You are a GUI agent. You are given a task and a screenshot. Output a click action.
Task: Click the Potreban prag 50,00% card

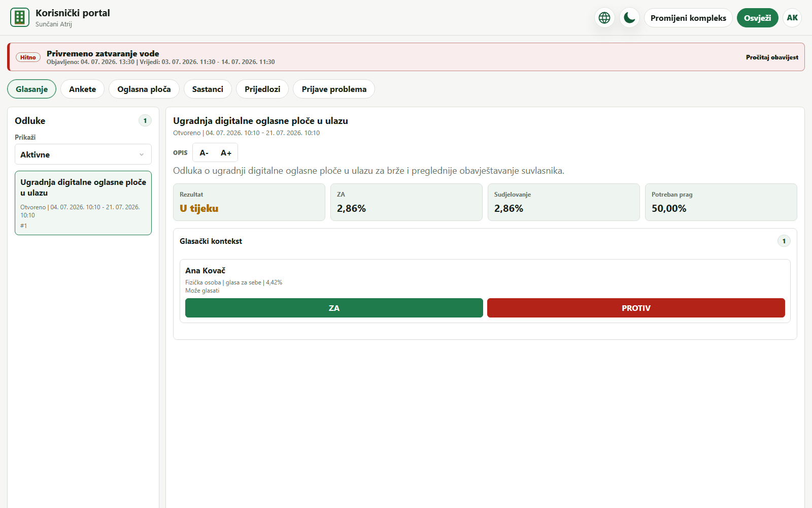click(721, 202)
